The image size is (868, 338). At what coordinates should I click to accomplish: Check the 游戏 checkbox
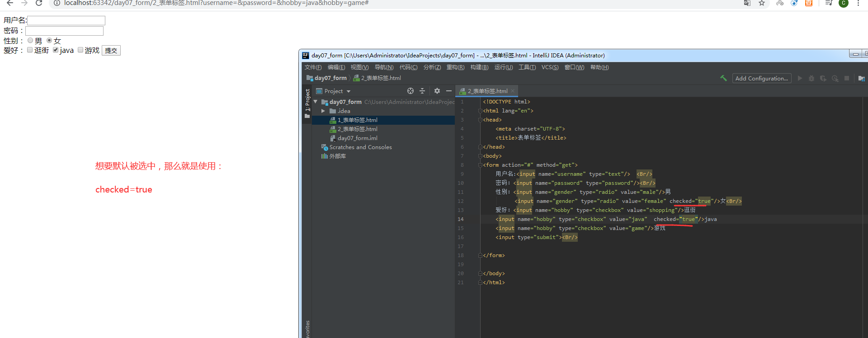[x=80, y=50]
